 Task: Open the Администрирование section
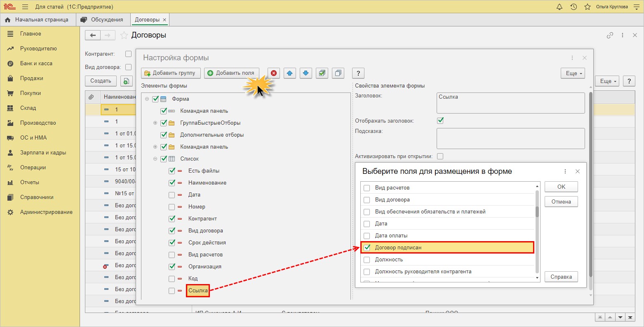(46, 212)
